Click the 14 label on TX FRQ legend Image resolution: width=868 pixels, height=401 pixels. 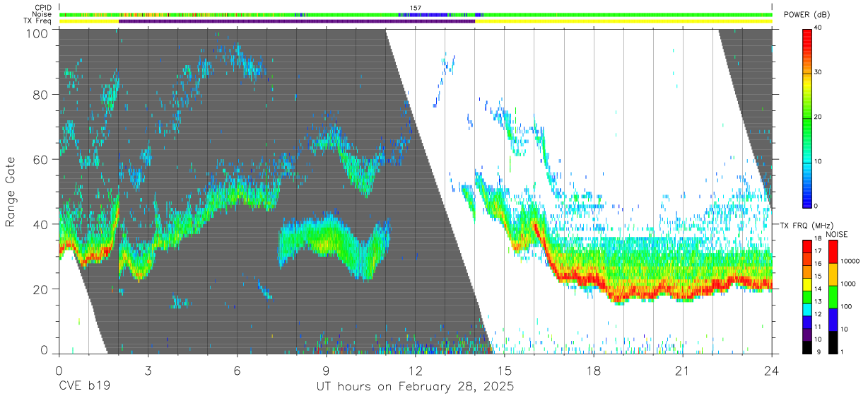[819, 289]
